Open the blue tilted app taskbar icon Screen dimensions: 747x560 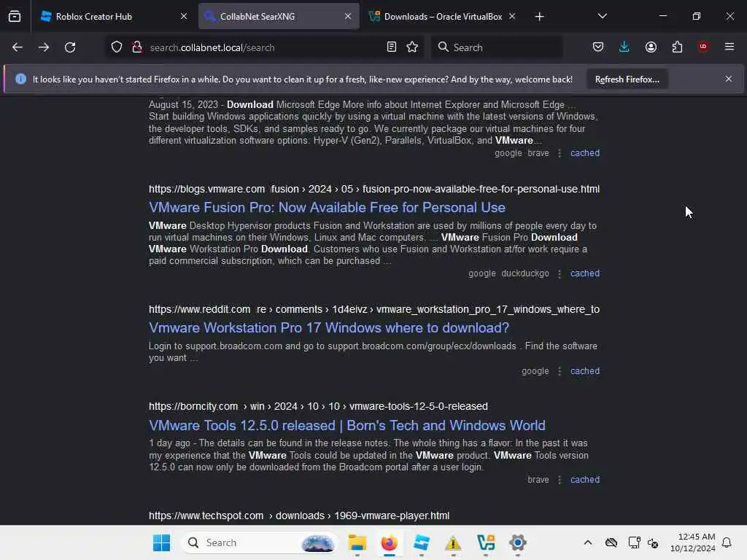coord(421,542)
